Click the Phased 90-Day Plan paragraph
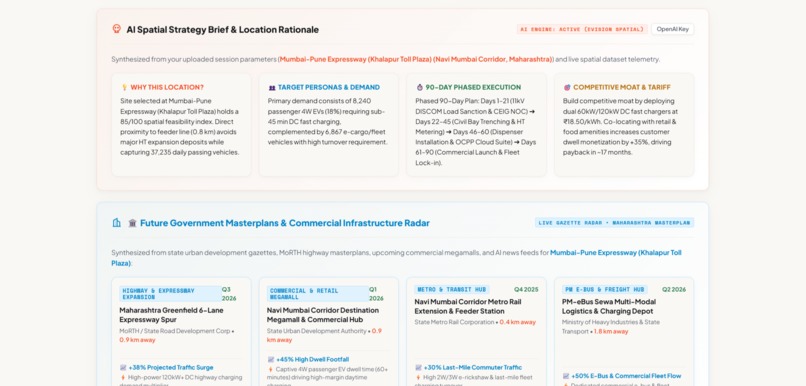 click(x=475, y=132)
